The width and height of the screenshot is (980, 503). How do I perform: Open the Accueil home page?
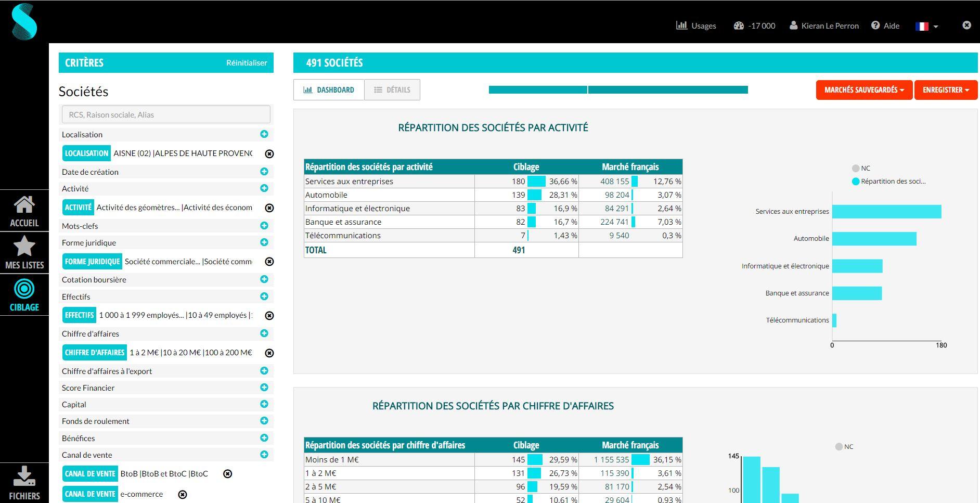tap(24, 210)
